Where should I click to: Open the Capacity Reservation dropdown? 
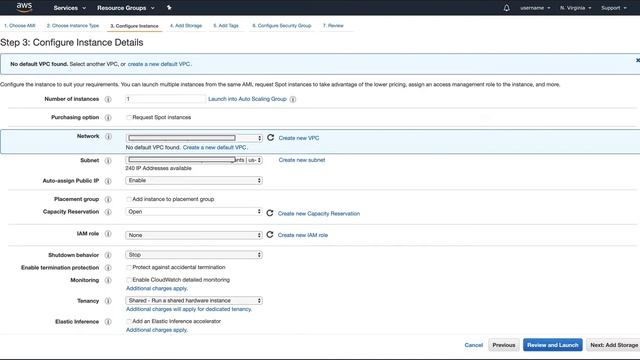click(194, 212)
